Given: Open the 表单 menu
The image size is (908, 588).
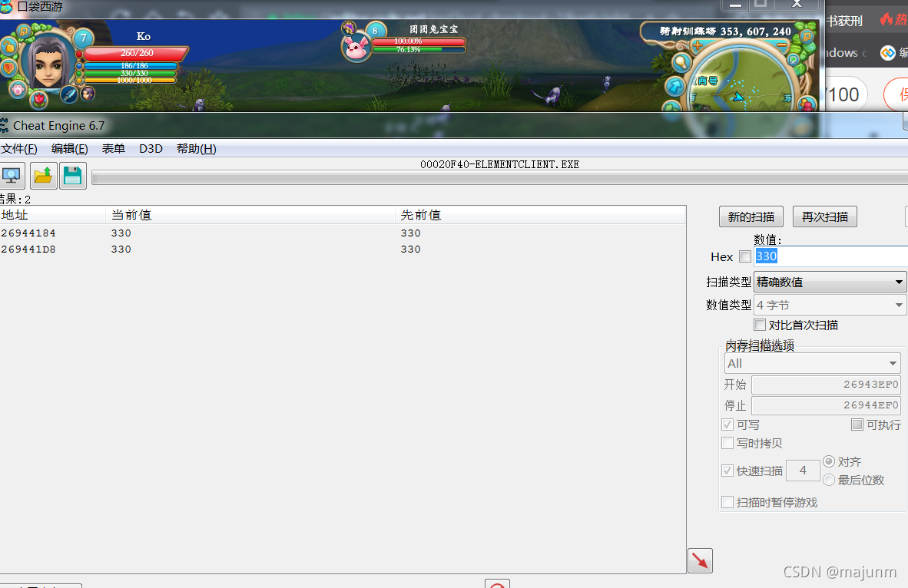Looking at the screenshot, I should point(114,149).
